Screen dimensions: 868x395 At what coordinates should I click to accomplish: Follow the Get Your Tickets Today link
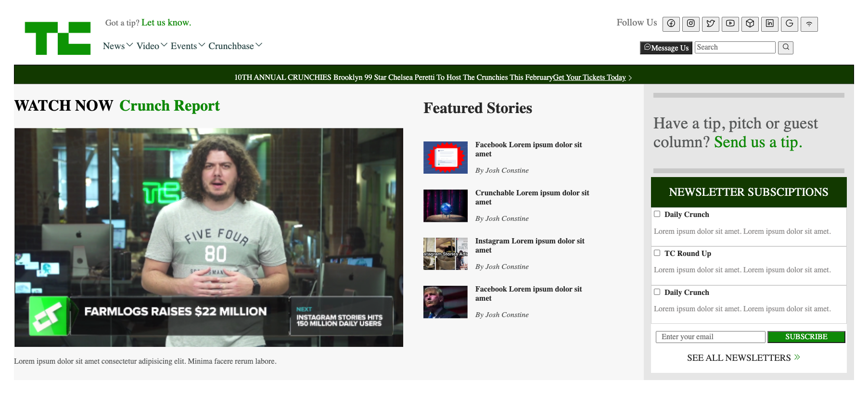click(x=589, y=77)
